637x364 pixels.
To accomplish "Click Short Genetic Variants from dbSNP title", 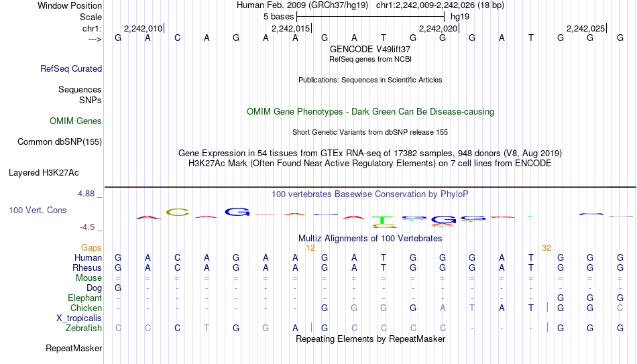I will 370,133.
